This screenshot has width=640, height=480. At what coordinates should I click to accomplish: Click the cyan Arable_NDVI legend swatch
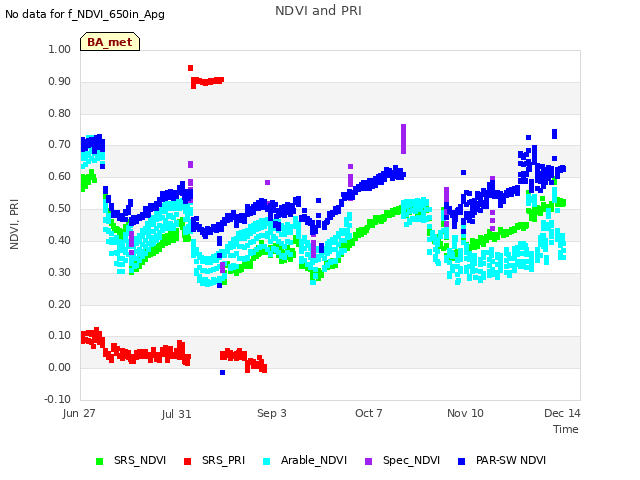(267, 461)
